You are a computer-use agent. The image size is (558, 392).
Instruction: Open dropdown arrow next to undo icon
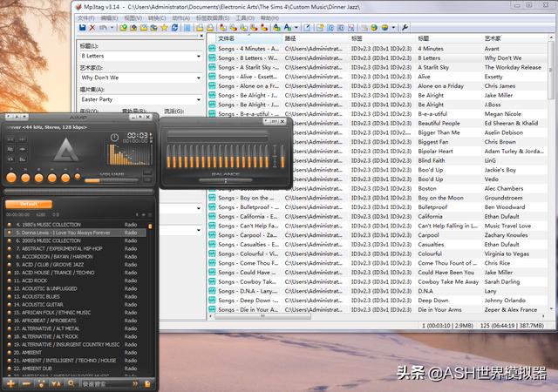pyautogui.click(x=112, y=27)
